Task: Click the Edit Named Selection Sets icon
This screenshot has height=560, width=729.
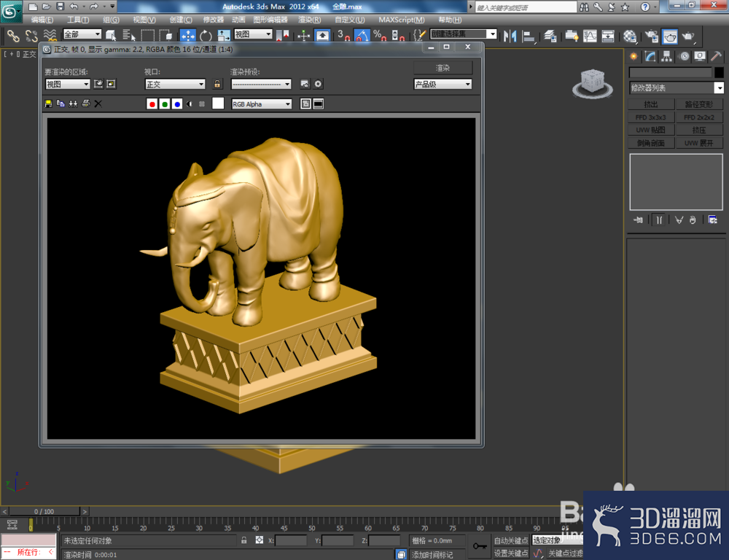Action: [x=419, y=35]
